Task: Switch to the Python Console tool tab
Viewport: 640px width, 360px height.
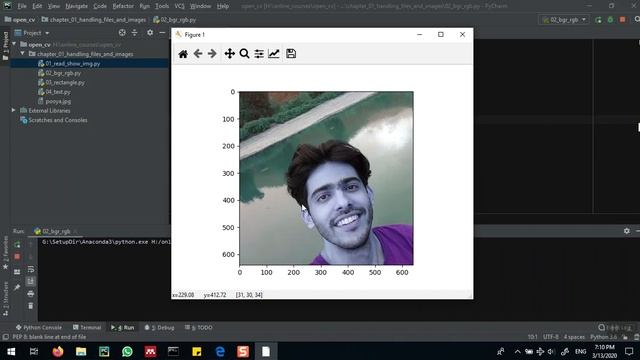Action: pos(39,327)
